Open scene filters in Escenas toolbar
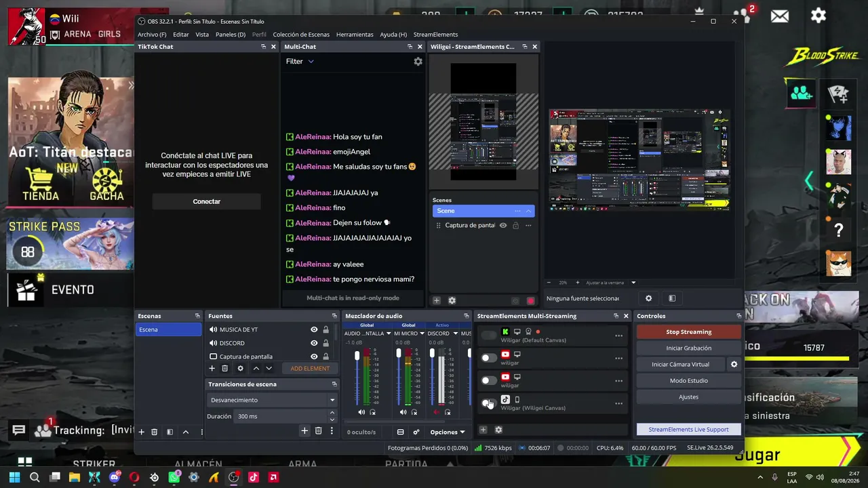Image resolution: width=868 pixels, height=488 pixels. 170,432
